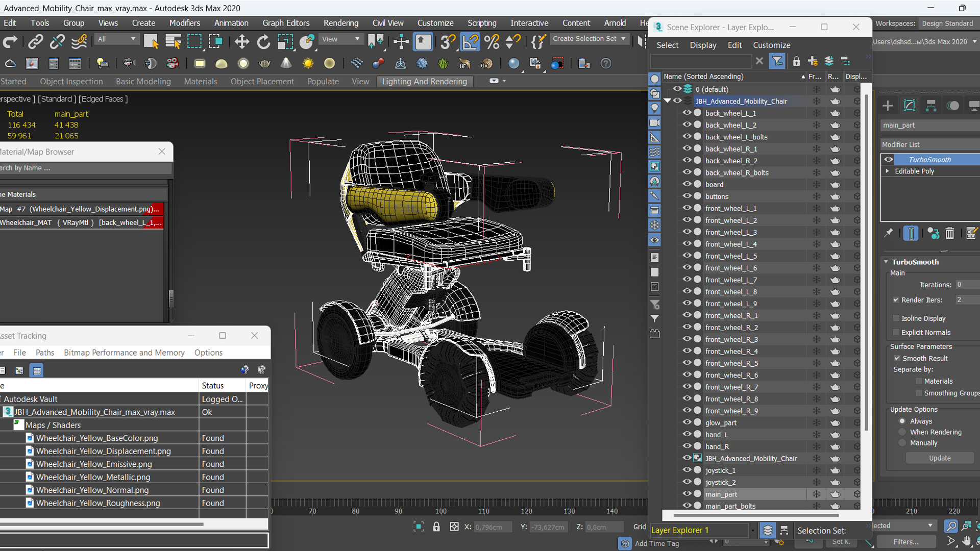Open Display menu in Scene Explorer
The height and width of the screenshot is (551, 980).
point(703,45)
